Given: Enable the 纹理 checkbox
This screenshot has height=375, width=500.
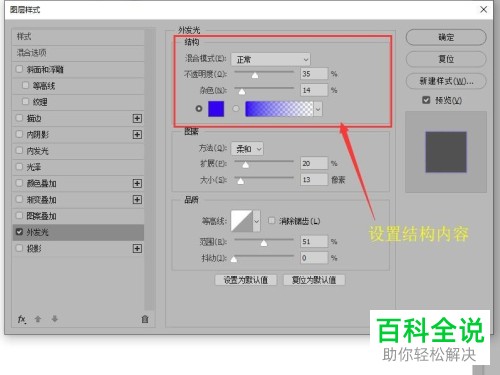Looking at the screenshot, I should tap(25, 101).
